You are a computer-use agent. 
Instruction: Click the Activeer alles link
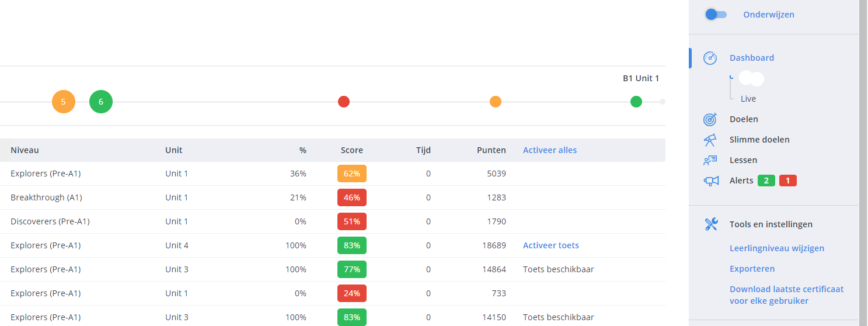pos(549,150)
